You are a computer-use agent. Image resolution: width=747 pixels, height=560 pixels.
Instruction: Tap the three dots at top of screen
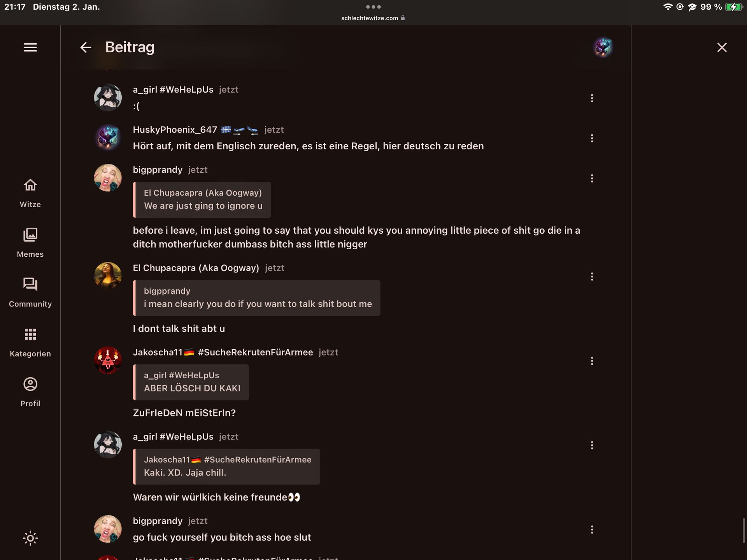[373, 7]
